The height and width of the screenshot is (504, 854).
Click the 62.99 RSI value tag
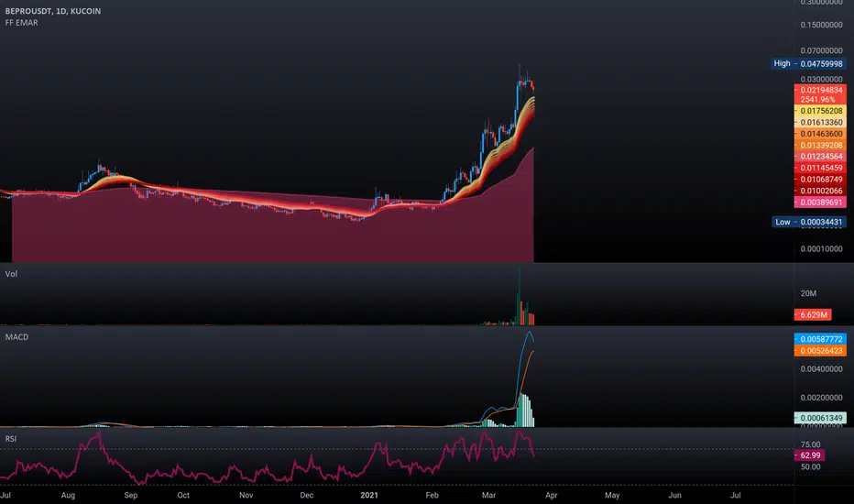[810, 455]
